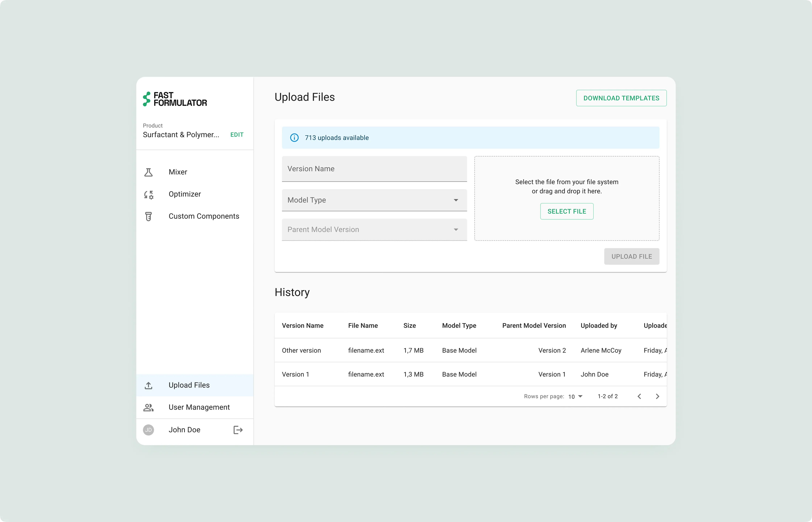The width and height of the screenshot is (812, 522).
Task: Click filename.ext in the Other version row
Action: (366, 350)
